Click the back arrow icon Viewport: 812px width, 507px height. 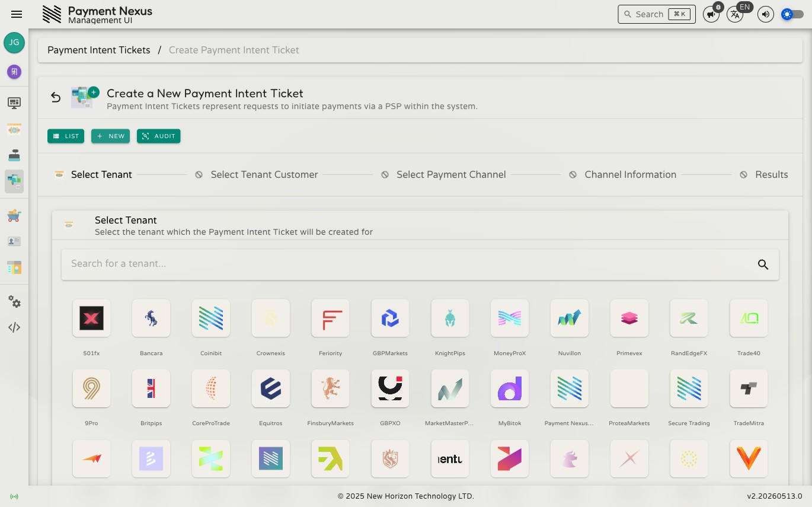pos(56,97)
